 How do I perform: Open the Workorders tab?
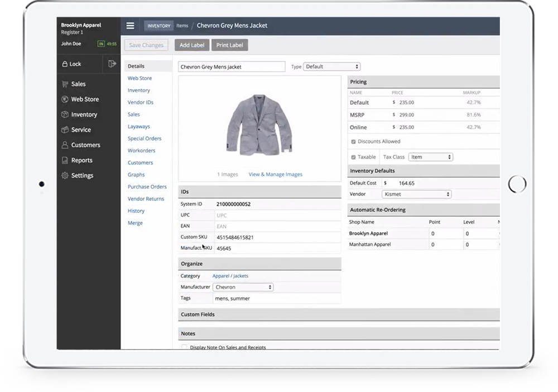click(142, 151)
